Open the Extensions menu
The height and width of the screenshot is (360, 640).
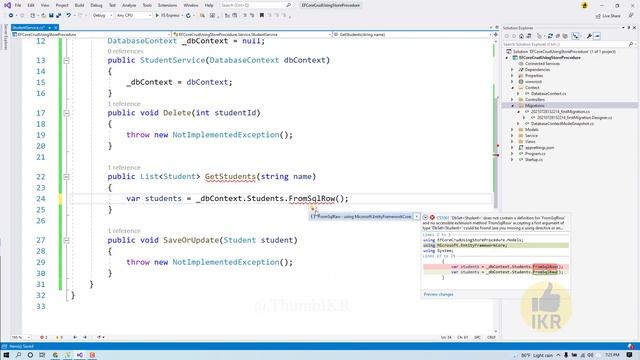tap(167, 5)
